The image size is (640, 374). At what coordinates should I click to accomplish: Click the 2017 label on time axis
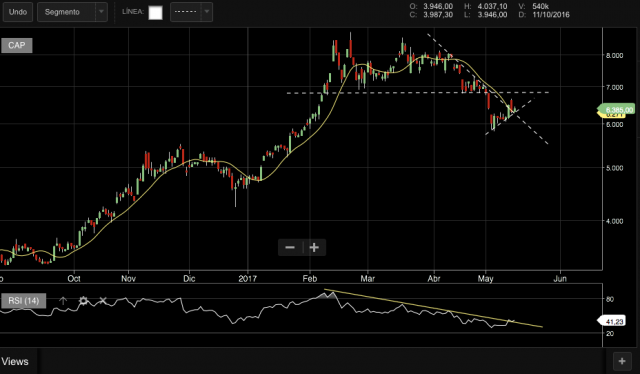pyautogui.click(x=247, y=279)
